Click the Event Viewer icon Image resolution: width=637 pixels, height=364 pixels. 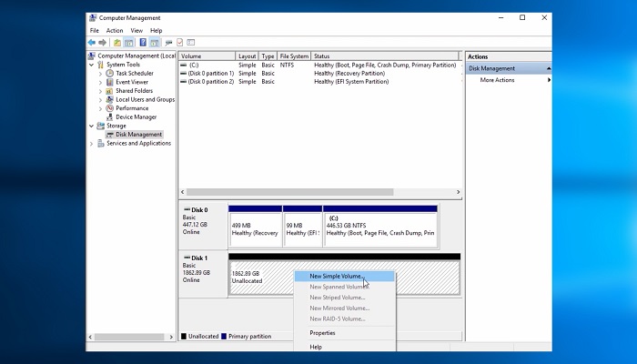click(110, 82)
